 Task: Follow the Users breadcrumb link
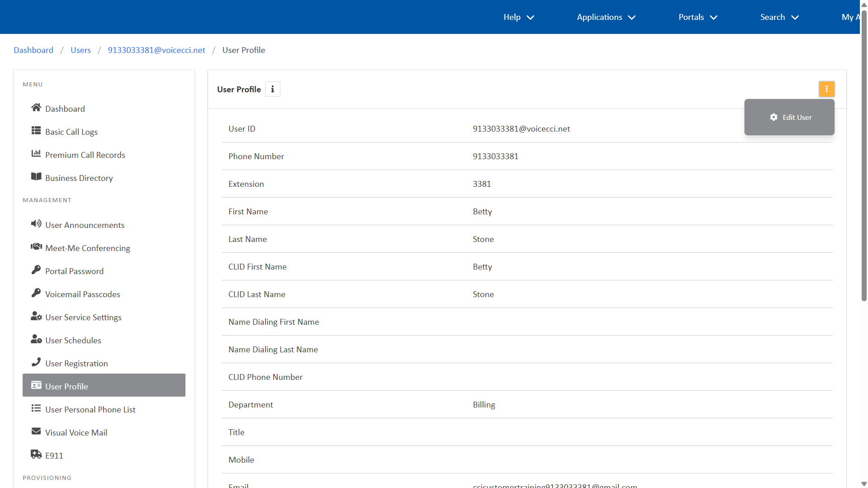81,50
